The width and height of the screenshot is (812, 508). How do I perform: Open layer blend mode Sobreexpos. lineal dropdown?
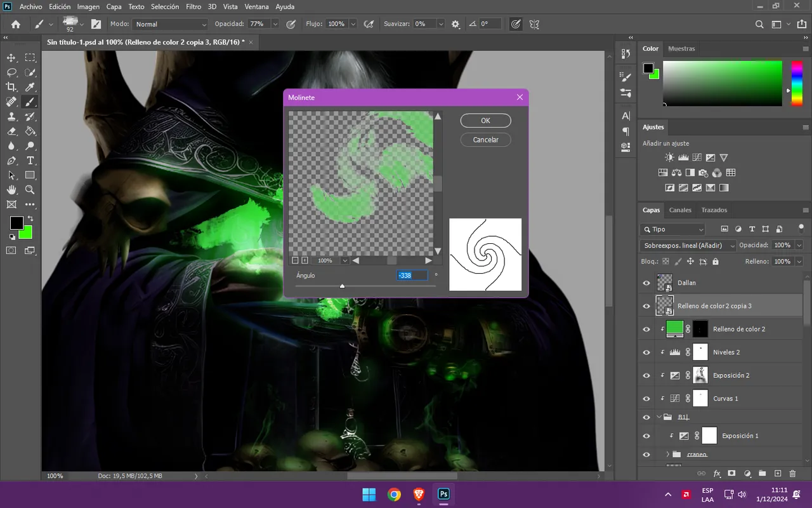688,245
